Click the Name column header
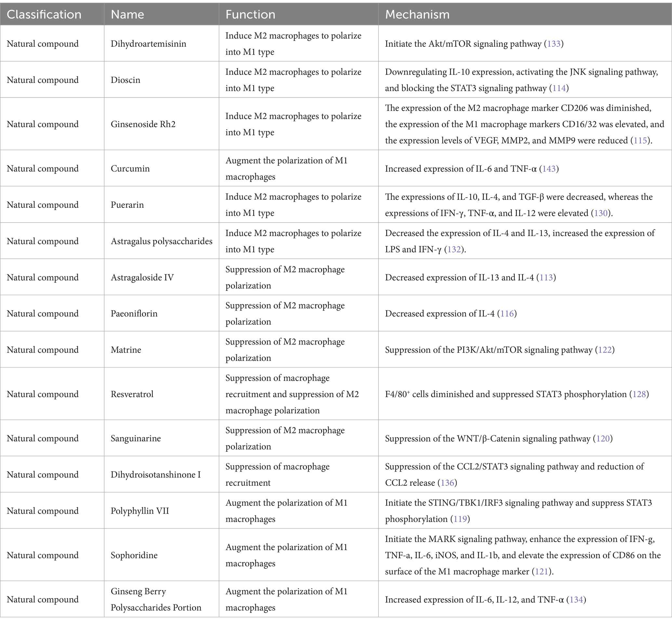The height and width of the screenshot is (623, 672). [x=162, y=15]
